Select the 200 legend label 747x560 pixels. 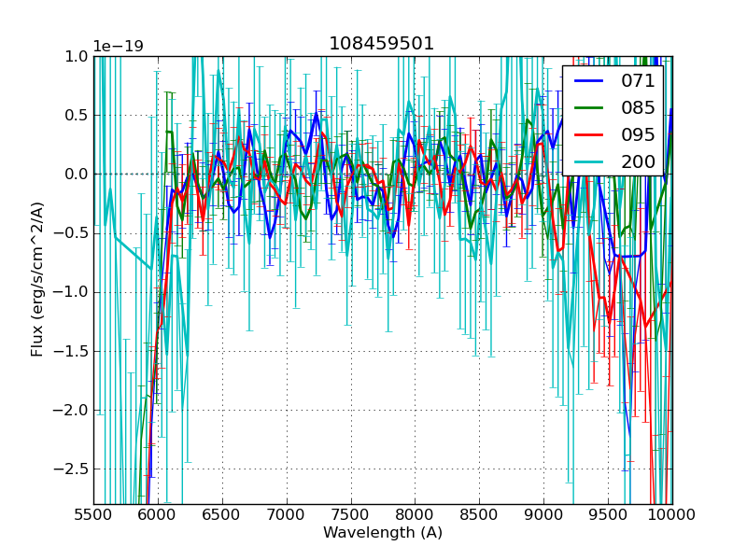638,161
